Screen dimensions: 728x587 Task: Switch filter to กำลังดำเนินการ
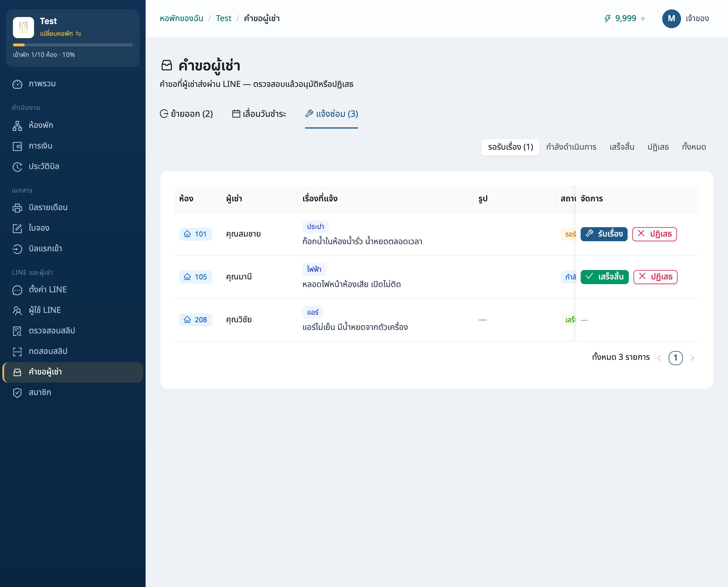tap(571, 147)
